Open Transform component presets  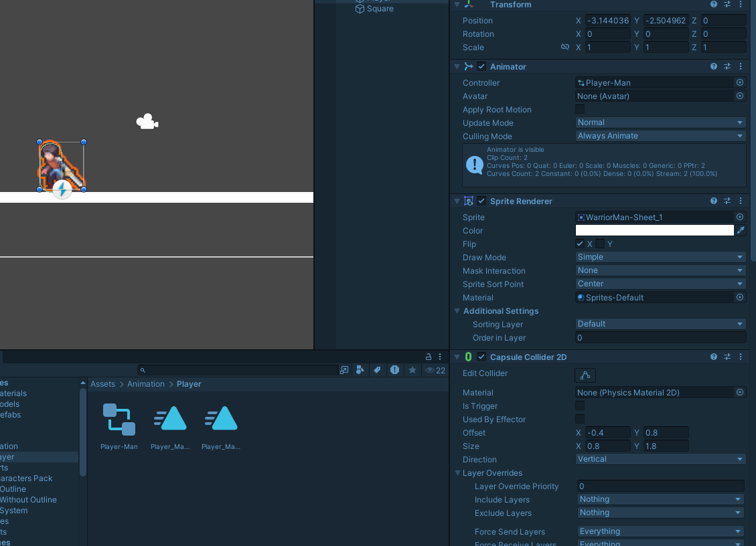(727, 4)
